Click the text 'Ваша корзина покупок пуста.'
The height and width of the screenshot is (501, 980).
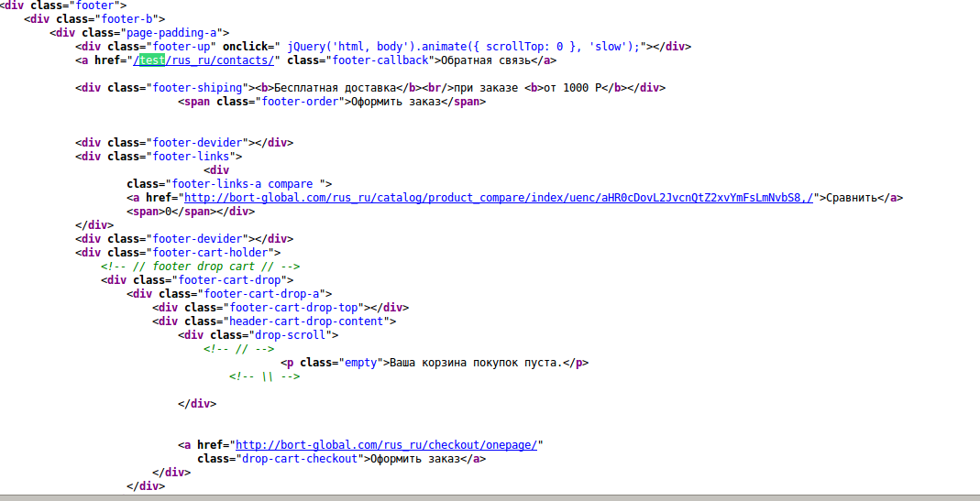point(477,363)
